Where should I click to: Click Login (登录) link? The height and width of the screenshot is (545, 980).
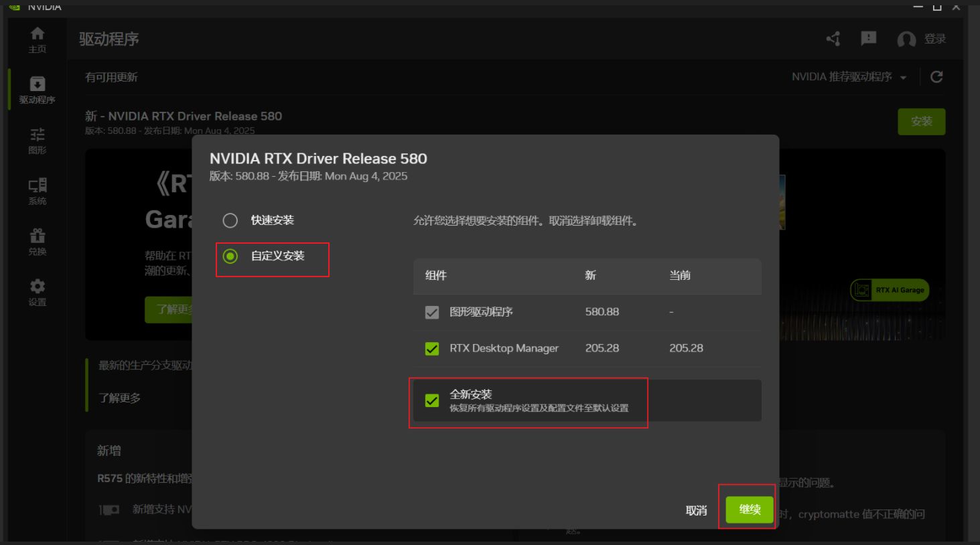click(935, 39)
